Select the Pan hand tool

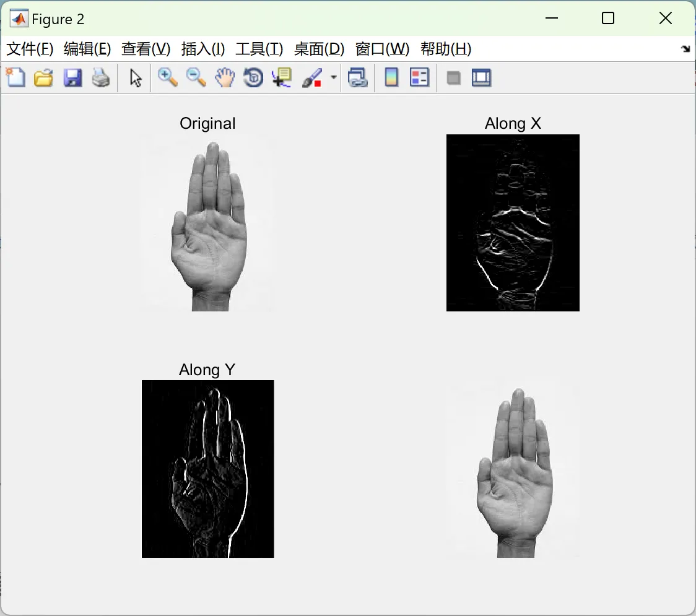(225, 77)
